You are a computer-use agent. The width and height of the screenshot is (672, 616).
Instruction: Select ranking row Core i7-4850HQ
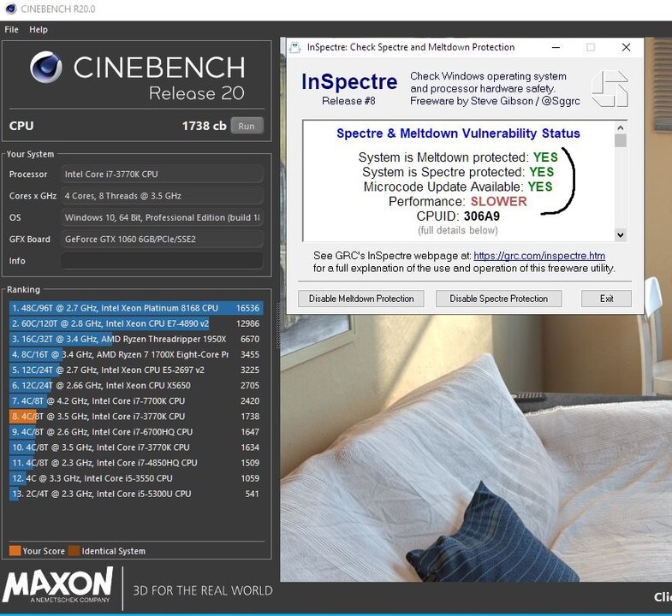pyautogui.click(x=136, y=463)
